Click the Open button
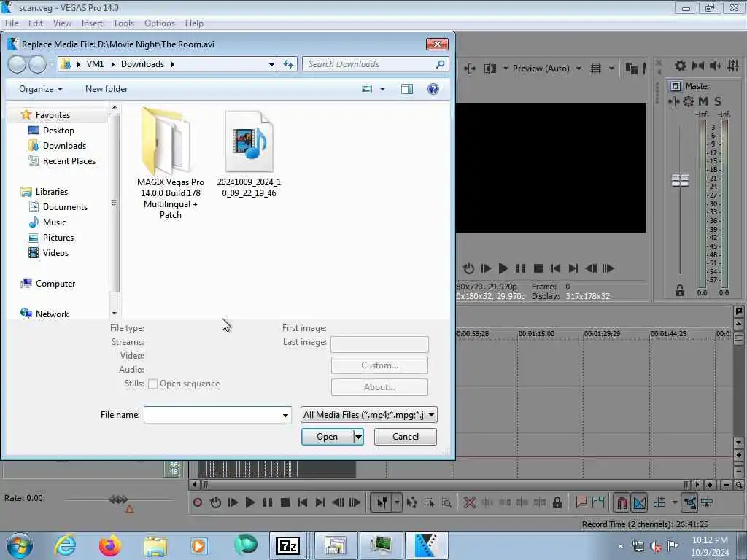 coord(328,437)
